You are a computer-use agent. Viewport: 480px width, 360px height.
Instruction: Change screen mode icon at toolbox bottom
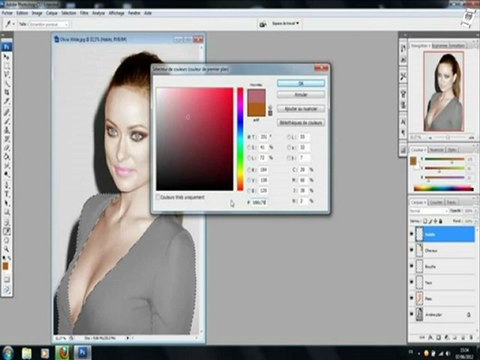[x=6, y=290]
